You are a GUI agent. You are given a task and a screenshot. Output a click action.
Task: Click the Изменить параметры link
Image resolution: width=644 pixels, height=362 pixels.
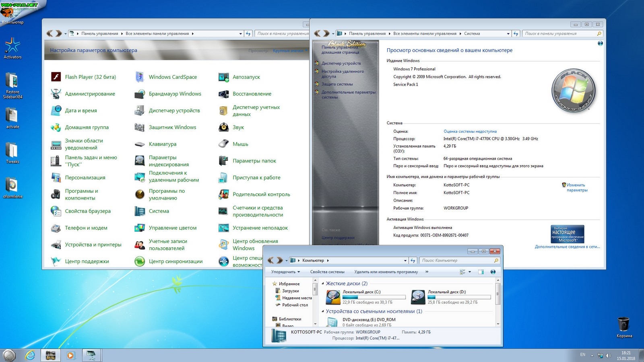click(x=576, y=187)
